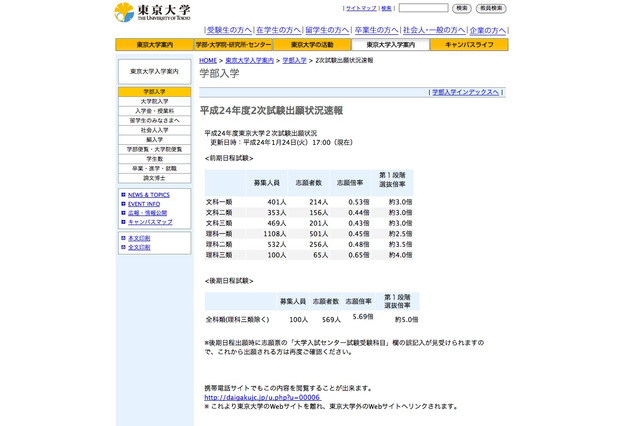Select 留学生のみなさまへ in the sidebar menu
The height and width of the screenshot is (426, 640).
coord(154,120)
